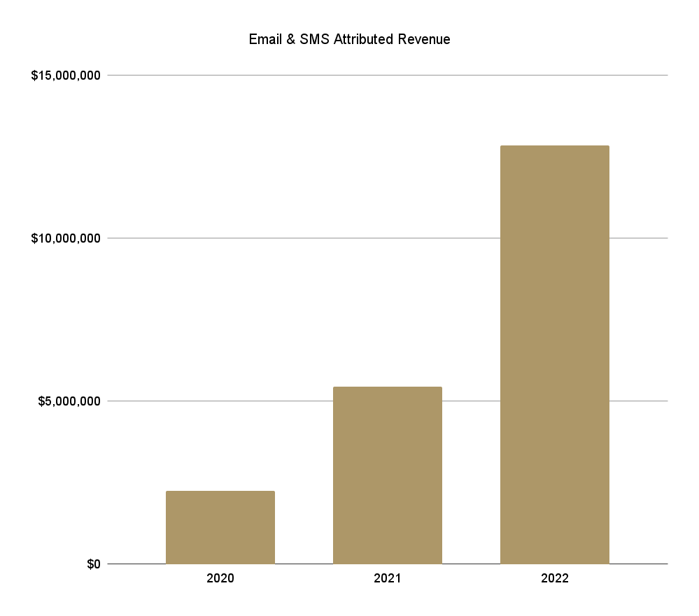Viewport: 699px width, 616px height.
Task: Click the chart title Email & SMS Attributed Revenue
Action: [349, 39]
